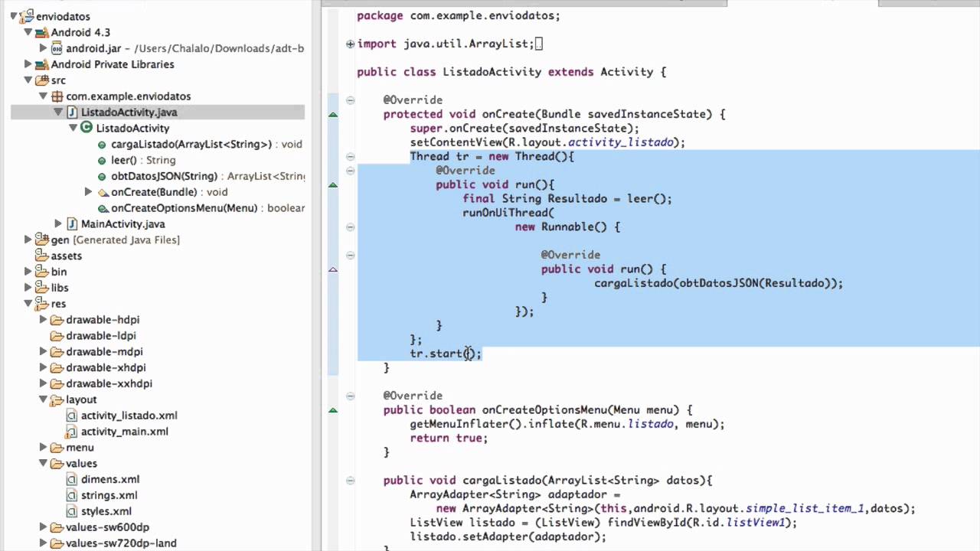
Task: Select drawable-xhdpi folder
Action: (106, 367)
